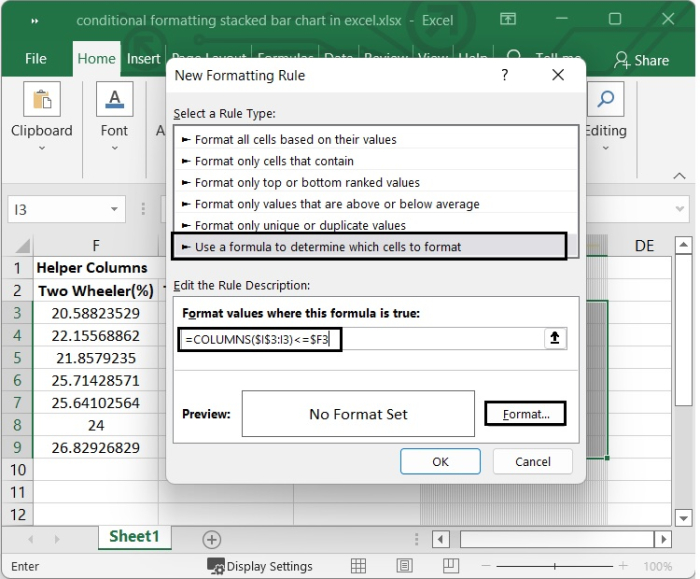Close the New Formatting Rule dialog

pyautogui.click(x=558, y=75)
